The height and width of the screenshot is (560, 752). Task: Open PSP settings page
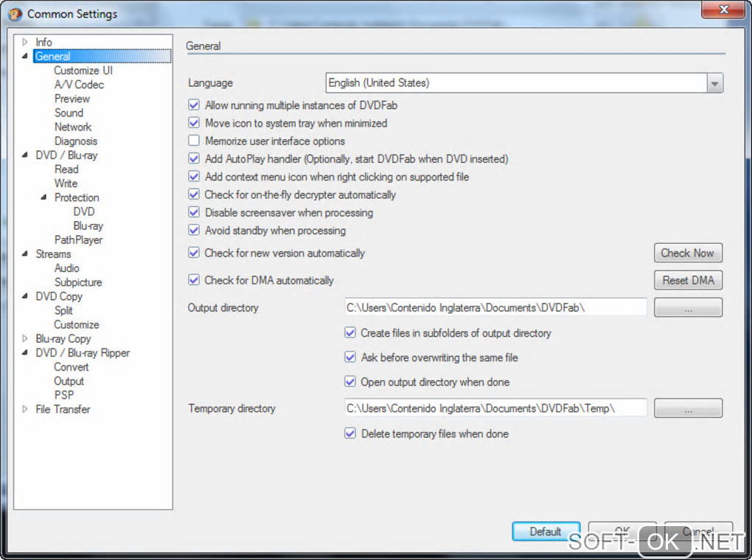(64, 395)
